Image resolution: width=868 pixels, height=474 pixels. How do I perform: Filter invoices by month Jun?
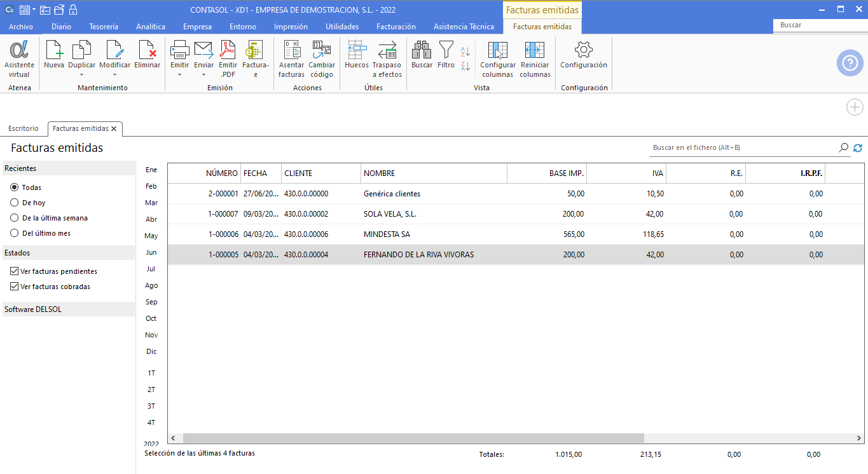click(151, 252)
